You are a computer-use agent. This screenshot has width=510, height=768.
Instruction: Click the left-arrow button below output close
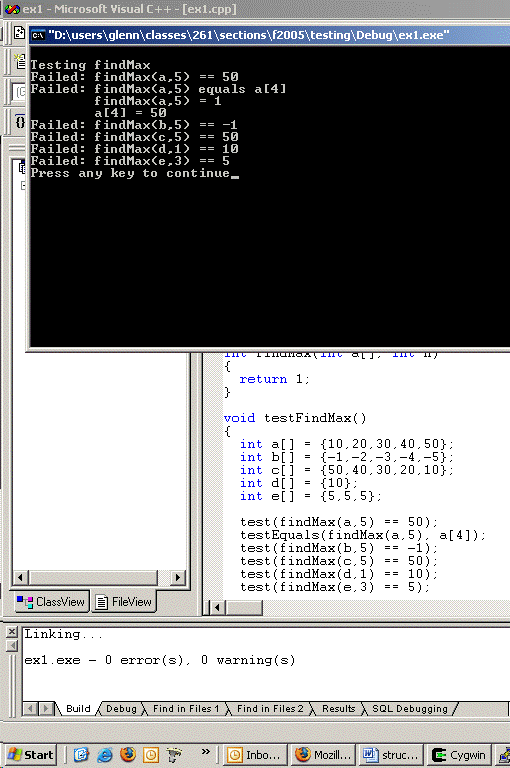coord(12,646)
